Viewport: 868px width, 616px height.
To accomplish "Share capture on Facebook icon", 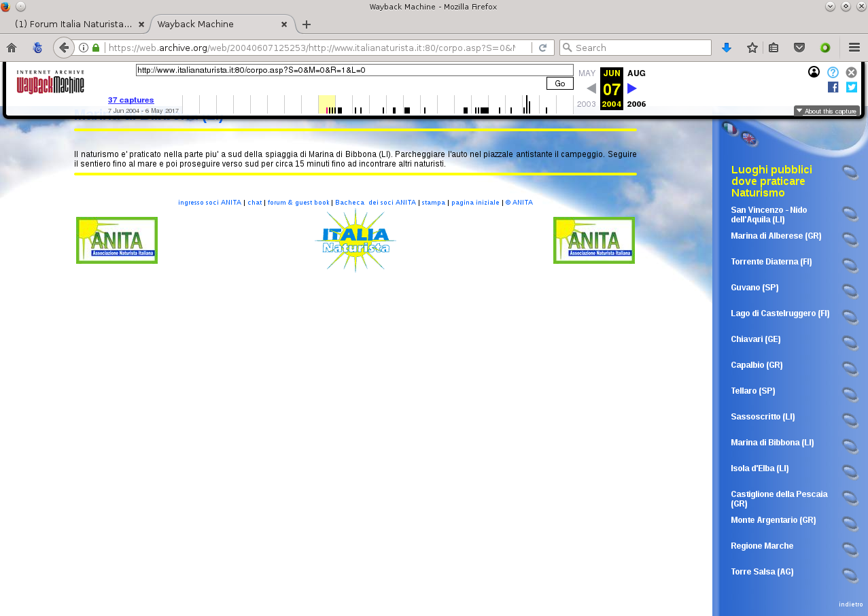I will (833, 87).
